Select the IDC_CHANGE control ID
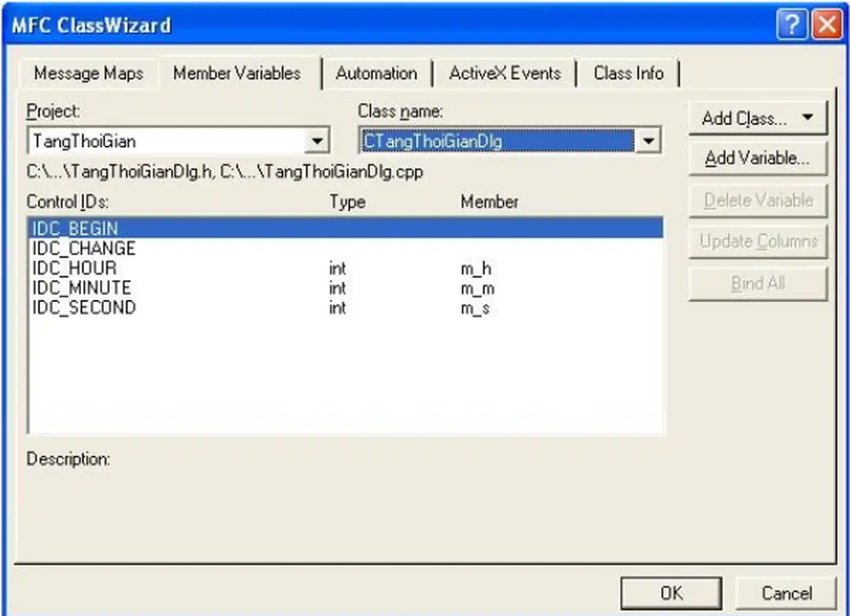850x616 pixels. click(x=83, y=249)
